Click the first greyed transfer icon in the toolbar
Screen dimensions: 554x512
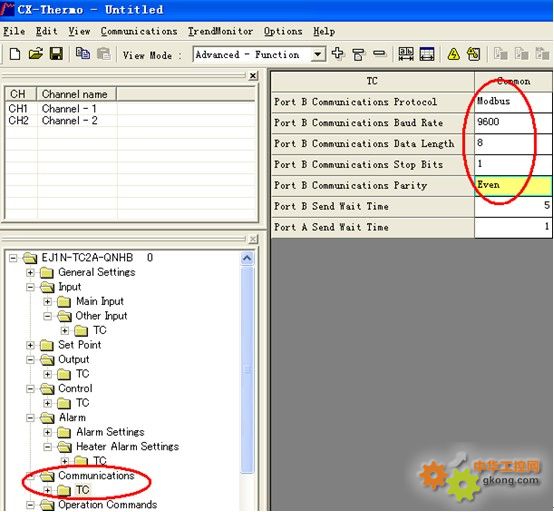[x=501, y=54]
